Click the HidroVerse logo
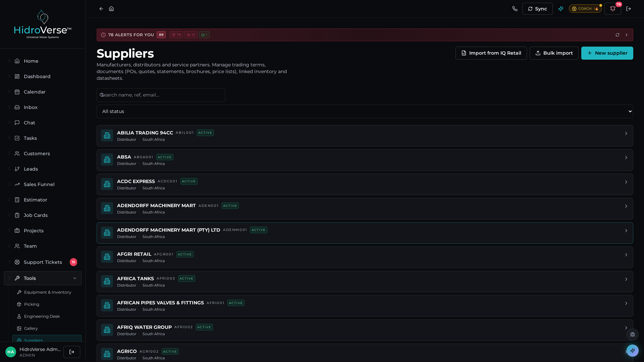The image size is (644, 362). (x=42, y=24)
